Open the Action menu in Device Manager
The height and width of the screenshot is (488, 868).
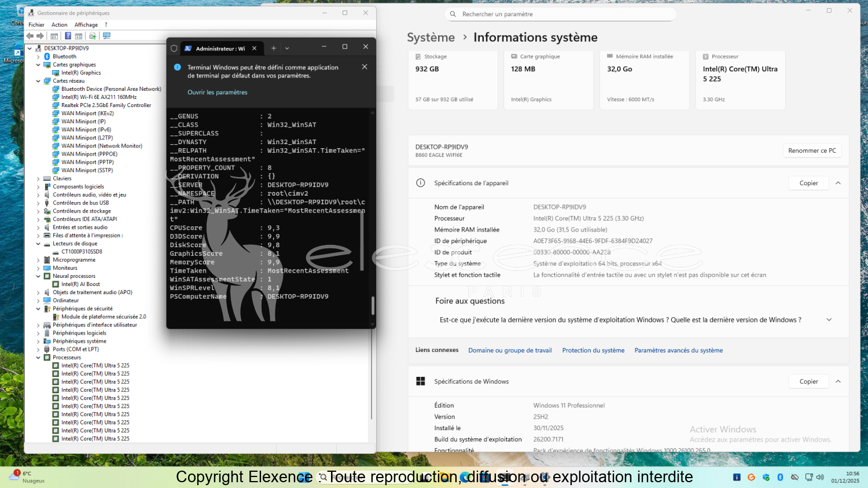tap(59, 25)
